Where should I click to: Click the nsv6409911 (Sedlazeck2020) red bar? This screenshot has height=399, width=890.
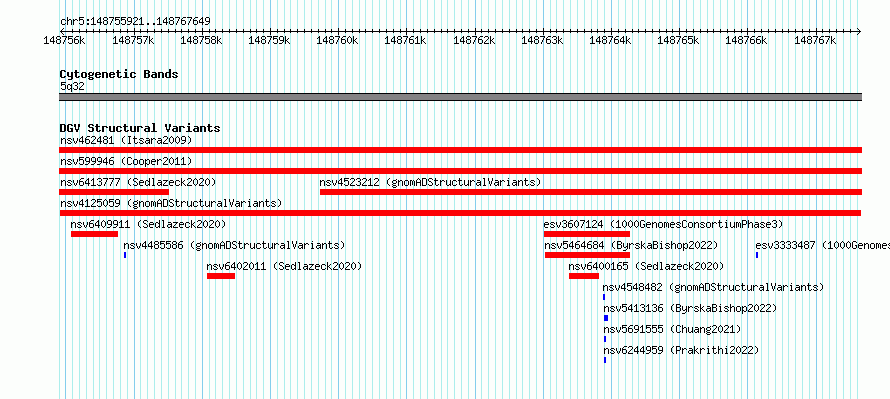94,234
